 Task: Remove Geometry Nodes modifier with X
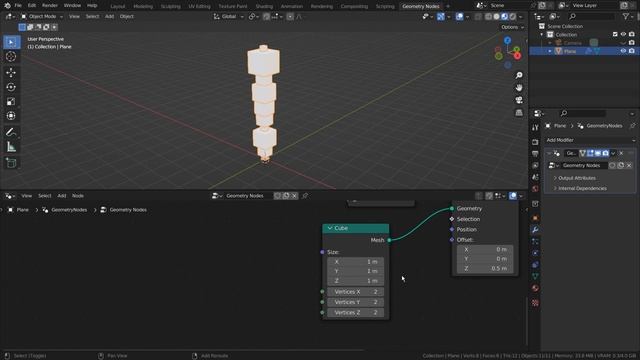click(x=621, y=153)
